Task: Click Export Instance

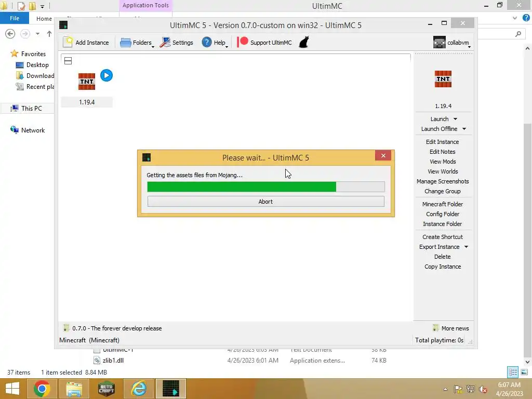Action: coord(439,247)
